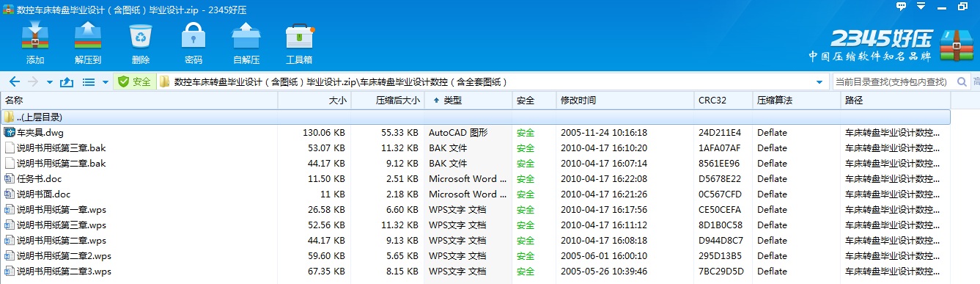Viewport: 980px width, 284px height.
Task: Click the modified time 2005-06-01 16:00:10
Action: pyautogui.click(x=604, y=256)
